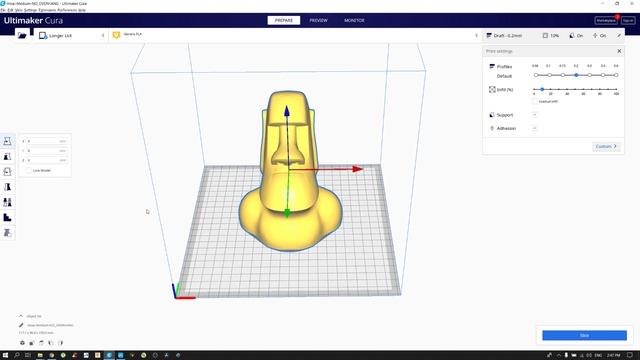Click the pencil edit icon in settings header

click(619, 36)
